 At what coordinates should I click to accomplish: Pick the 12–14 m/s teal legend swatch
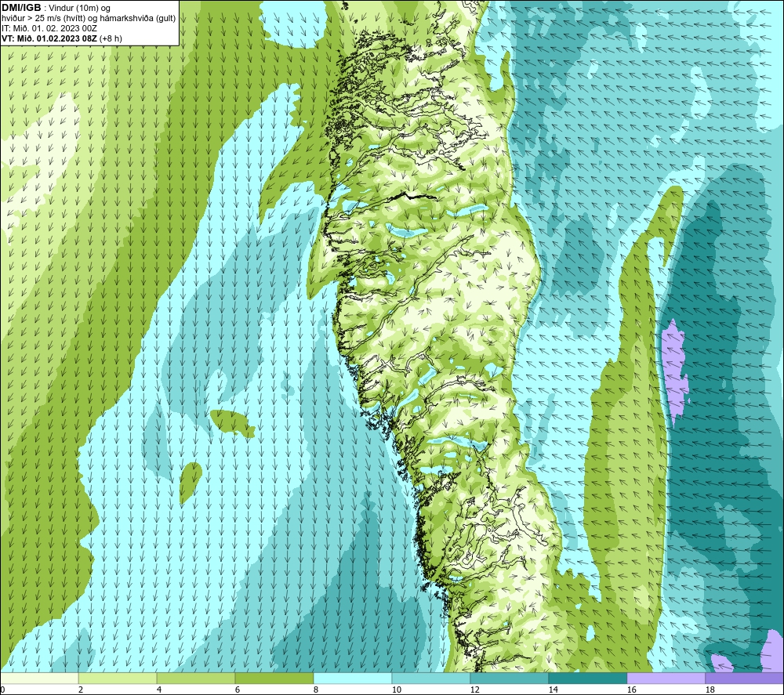click(x=509, y=678)
